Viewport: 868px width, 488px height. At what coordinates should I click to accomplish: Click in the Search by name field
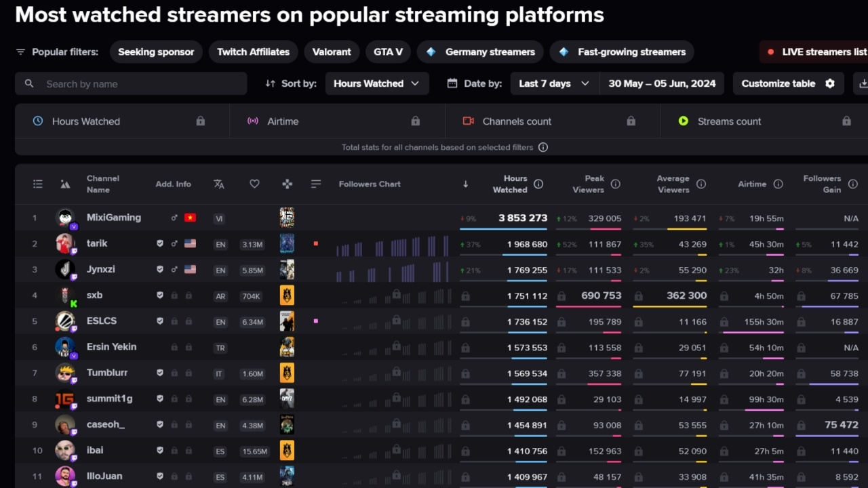[x=131, y=83]
